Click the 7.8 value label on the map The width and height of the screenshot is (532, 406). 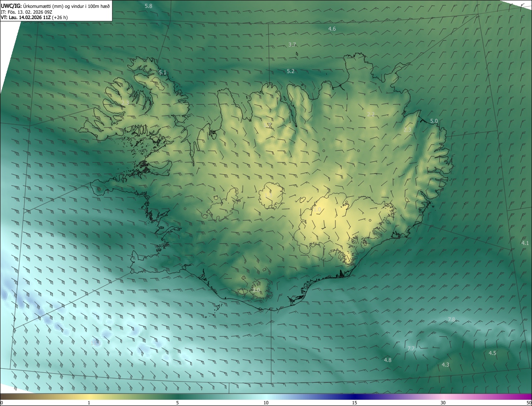click(451, 319)
